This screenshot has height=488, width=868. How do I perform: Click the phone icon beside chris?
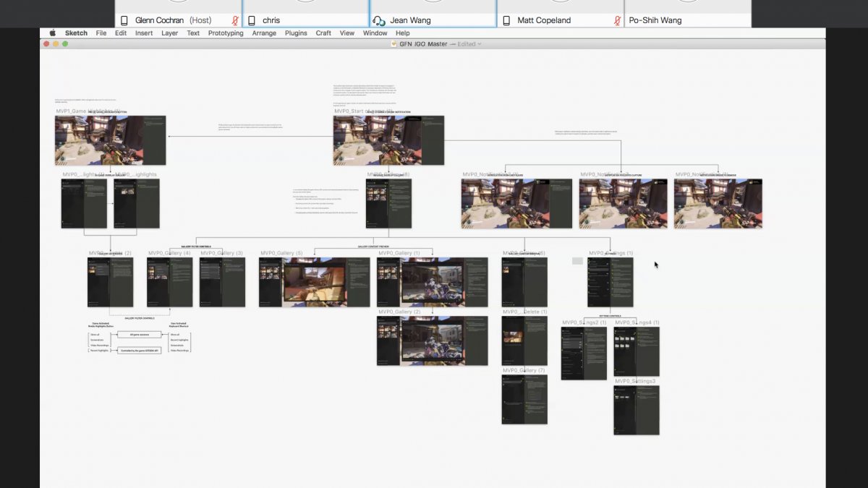(x=251, y=20)
